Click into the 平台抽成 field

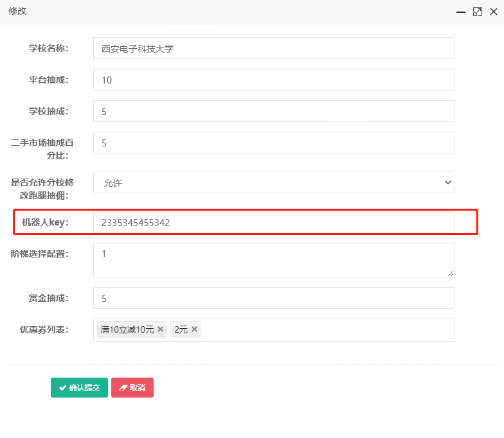[x=274, y=80]
